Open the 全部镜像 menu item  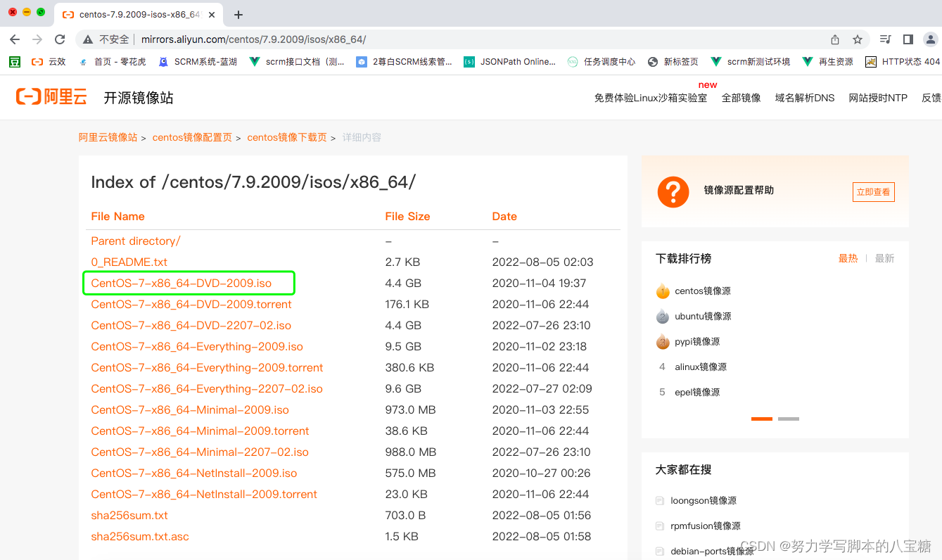click(741, 98)
